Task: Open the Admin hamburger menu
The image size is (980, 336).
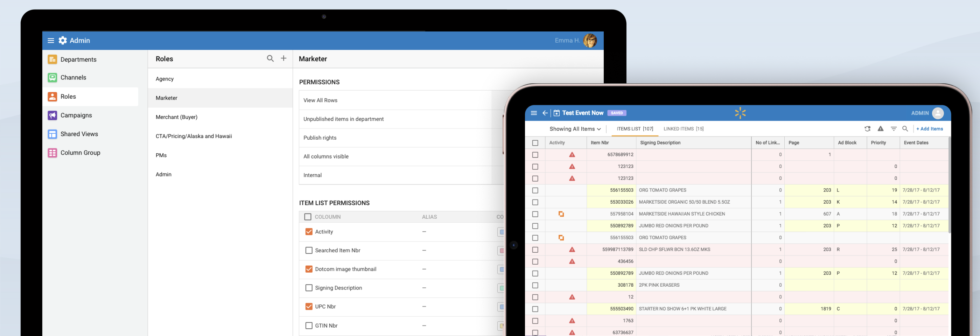Action: pyautogui.click(x=51, y=41)
